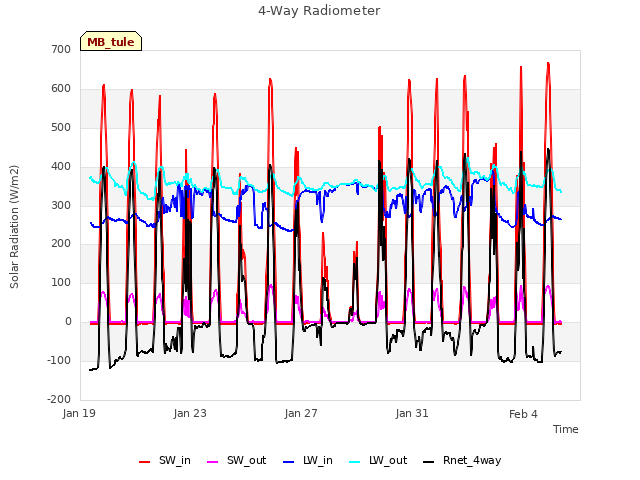This screenshot has height=480, width=640.
Task: Click the red SW_in legend color marker
Action: point(144,462)
